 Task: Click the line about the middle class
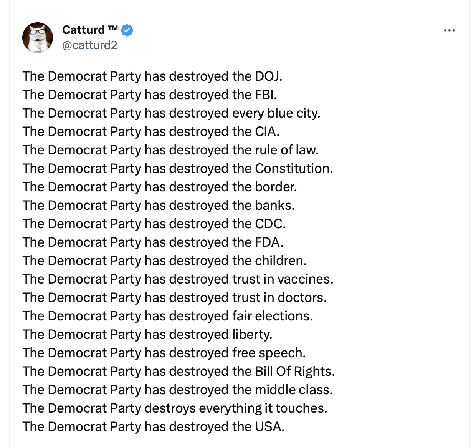coord(177,390)
